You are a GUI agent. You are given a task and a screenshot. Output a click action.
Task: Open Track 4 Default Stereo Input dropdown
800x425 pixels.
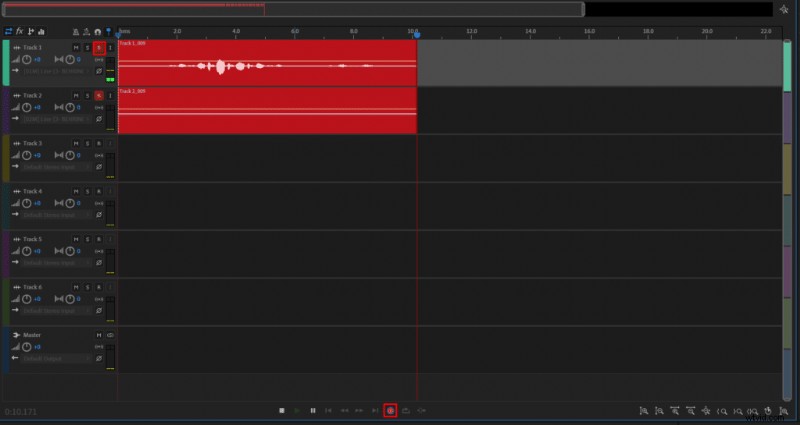56,215
